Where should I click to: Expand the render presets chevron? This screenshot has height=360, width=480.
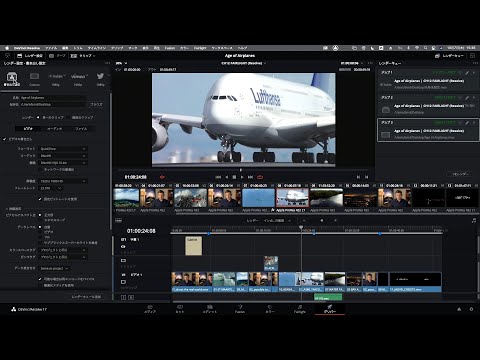click(x=109, y=76)
